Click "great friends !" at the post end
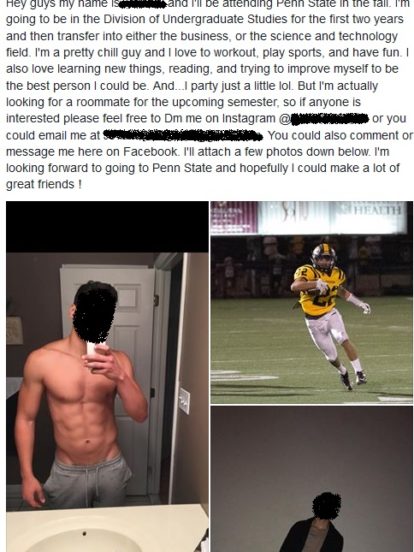This screenshot has width=414, height=552. pos(44,184)
